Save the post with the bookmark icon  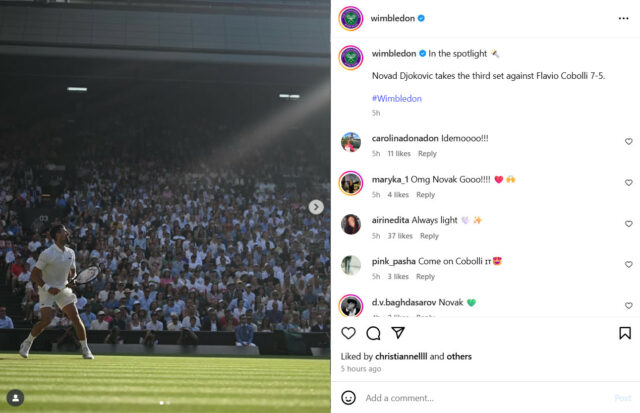pos(625,333)
